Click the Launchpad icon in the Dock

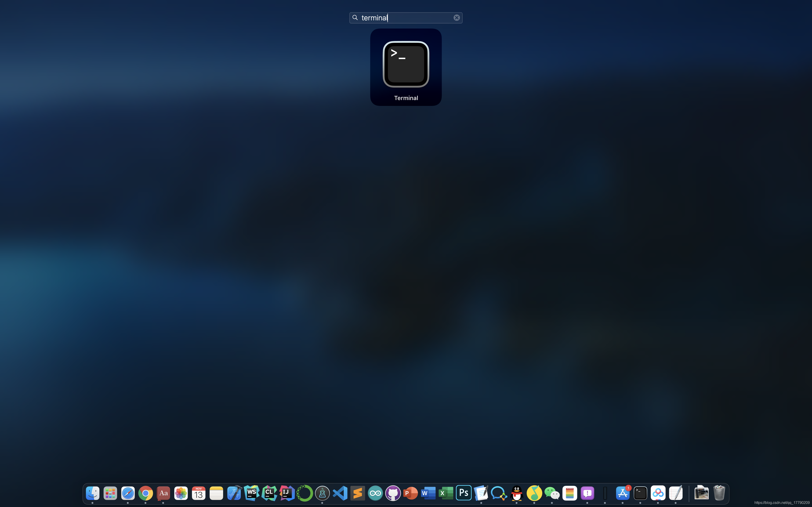point(110,493)
